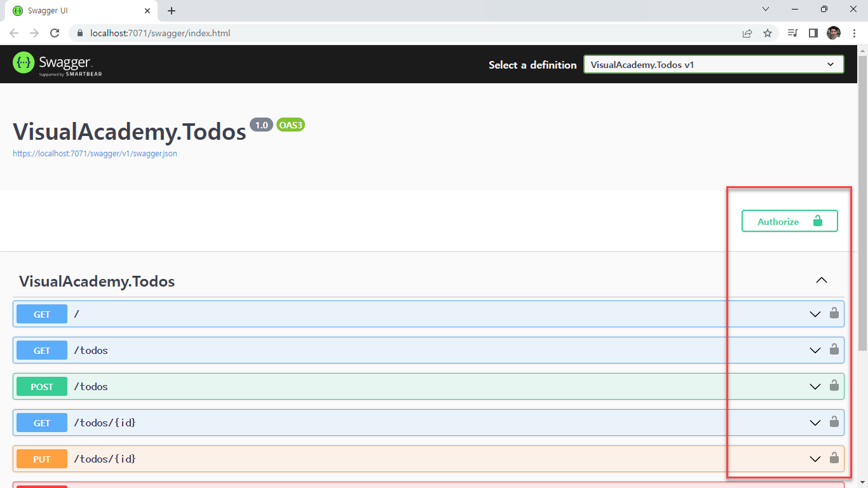Click the padlock icon on GET / row
This screenshot has width=868, height=488.
pos(834,313)
